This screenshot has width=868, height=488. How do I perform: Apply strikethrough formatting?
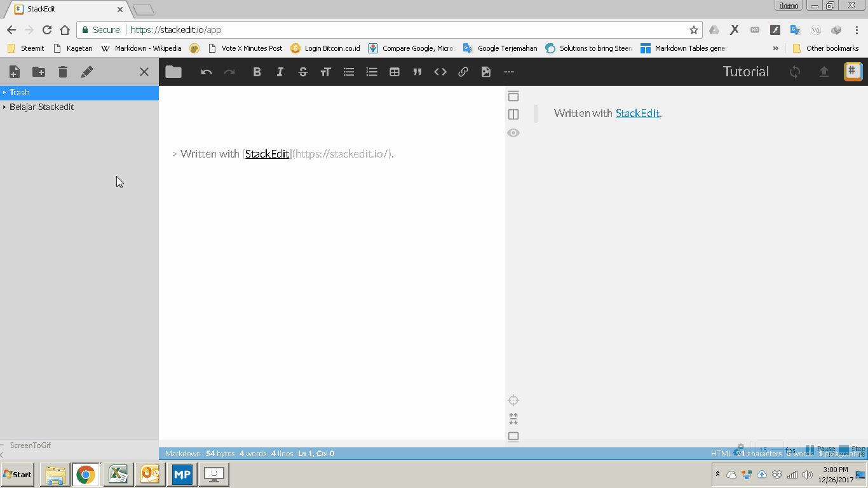point(303,72)
